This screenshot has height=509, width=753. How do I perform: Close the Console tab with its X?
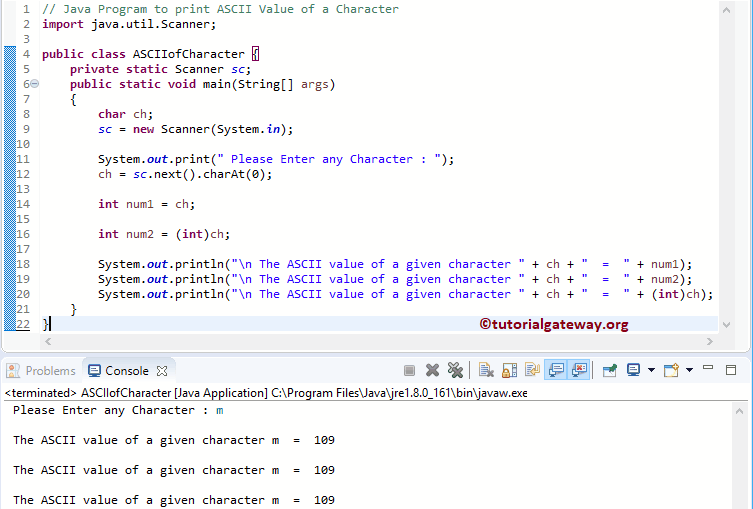162,371
